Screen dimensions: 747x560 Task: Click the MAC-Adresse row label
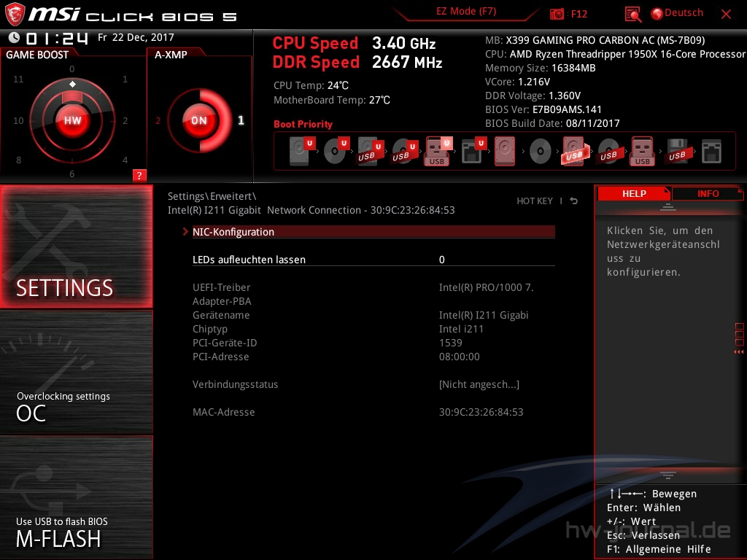pos(223,413)
